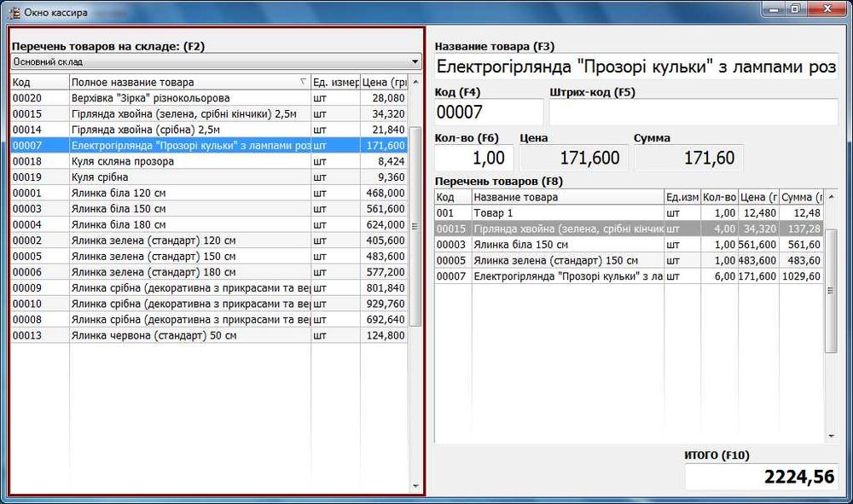Image resolution: width=853 pixels, height=504 pixels.
Task: Select row Ялинка зелена (стандарт) 120 см
Action: click(x=209, y=240)
